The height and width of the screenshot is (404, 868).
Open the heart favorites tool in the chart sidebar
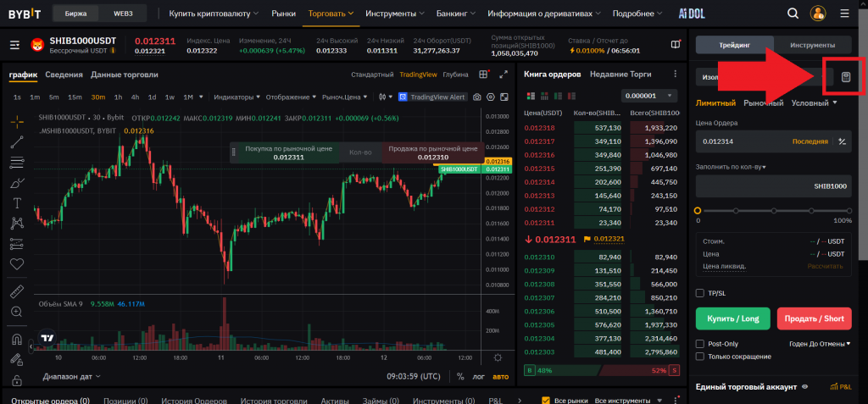coord(17,264)
